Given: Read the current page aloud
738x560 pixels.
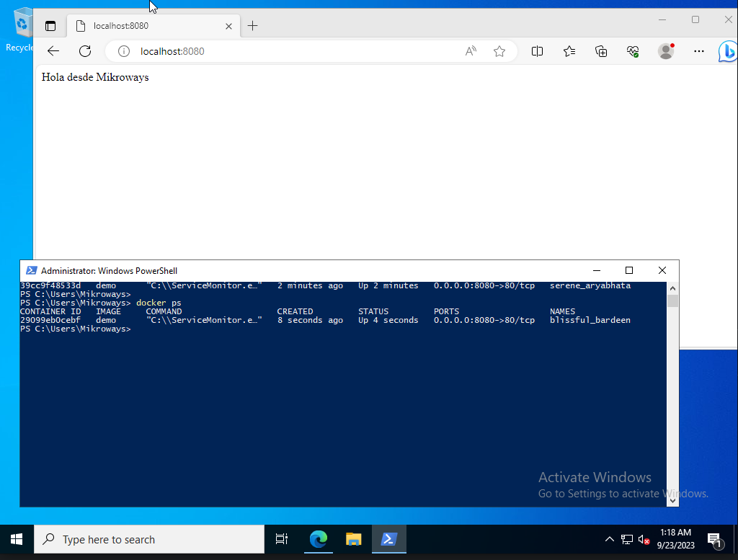Looking at the screenshot, I should coord(471,51).
